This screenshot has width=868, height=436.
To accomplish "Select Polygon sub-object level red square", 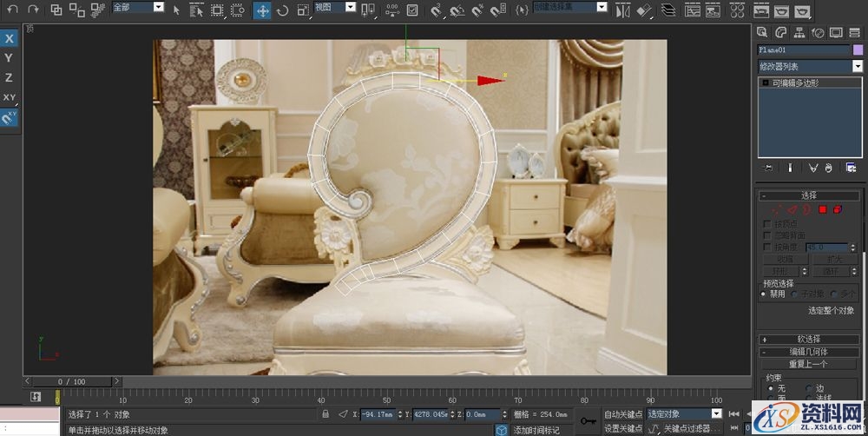I will [x=823, y=209].
